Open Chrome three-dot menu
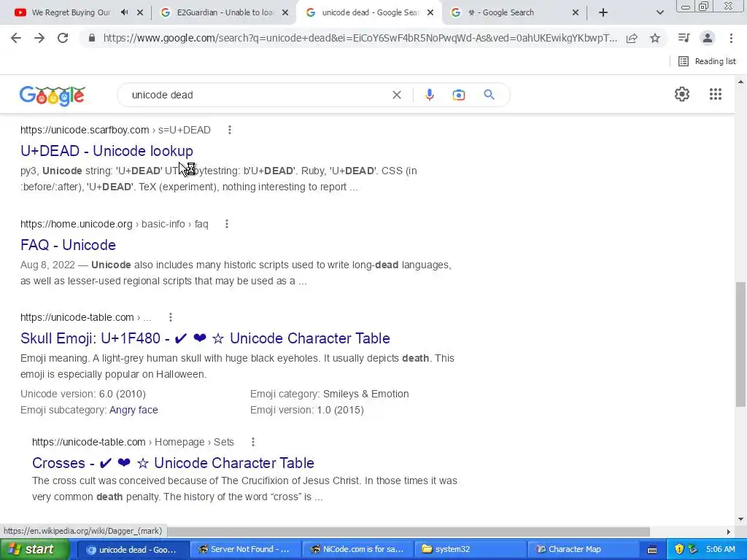 tap(731, 38)
